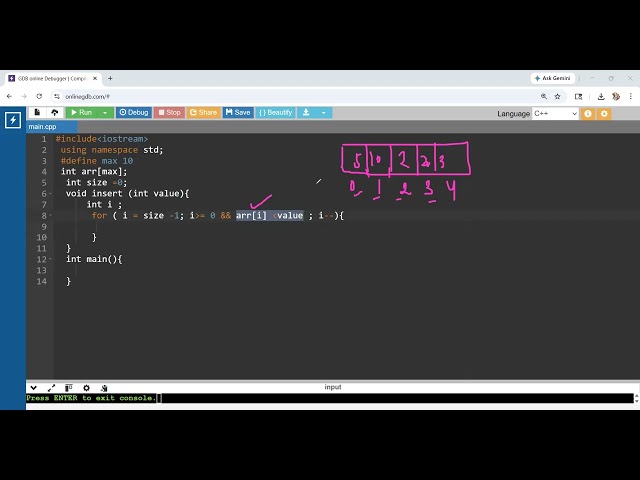Image resolution: width=640 pixels, height=480 pixels.
Task: Click inside the console input area
Action: click(x=329, y=398)
